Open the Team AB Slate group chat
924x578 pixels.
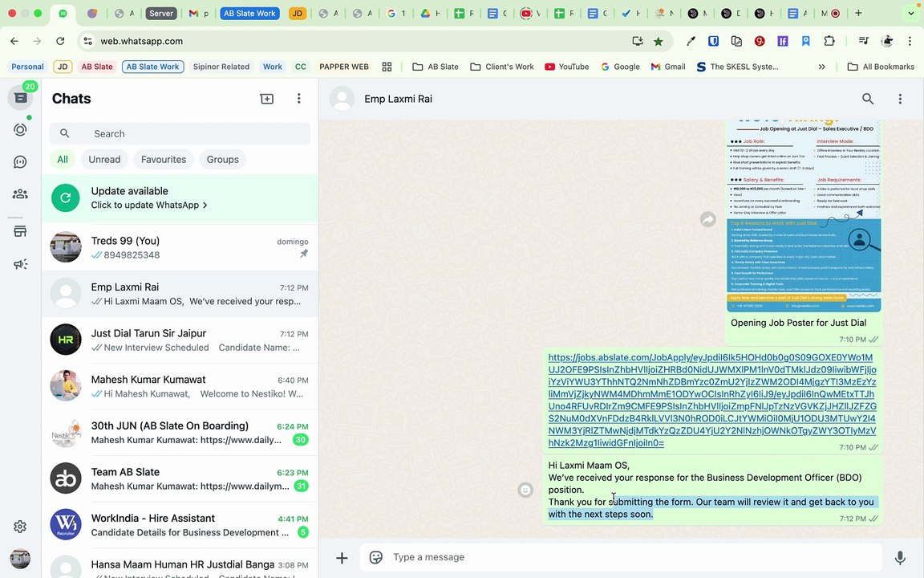tap(180, 479)
